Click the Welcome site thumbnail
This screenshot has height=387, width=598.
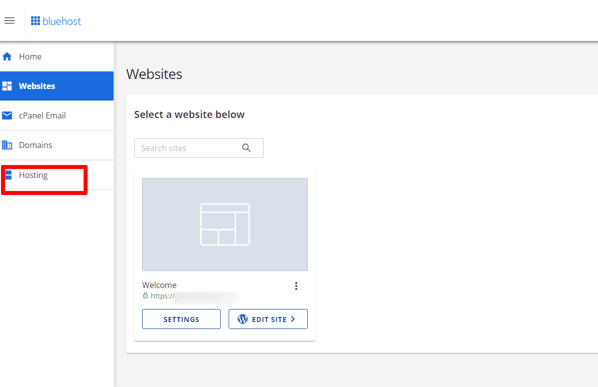click(225, 224)
